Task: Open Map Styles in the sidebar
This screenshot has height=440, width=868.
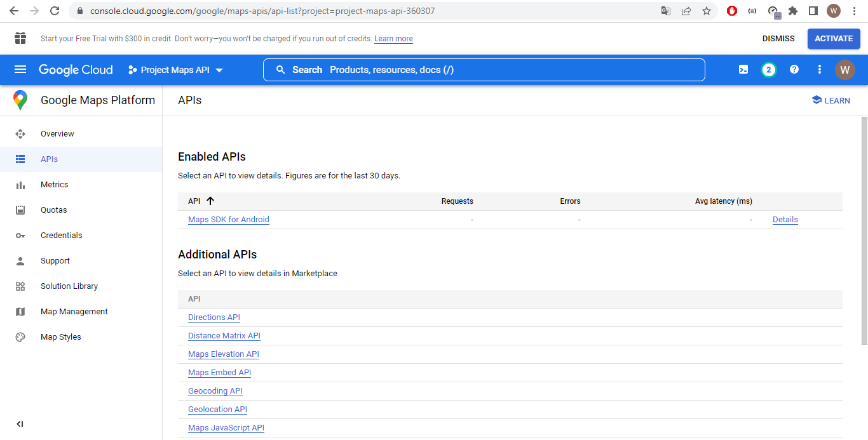Action: pyautogui.click(x=81, y=337)
